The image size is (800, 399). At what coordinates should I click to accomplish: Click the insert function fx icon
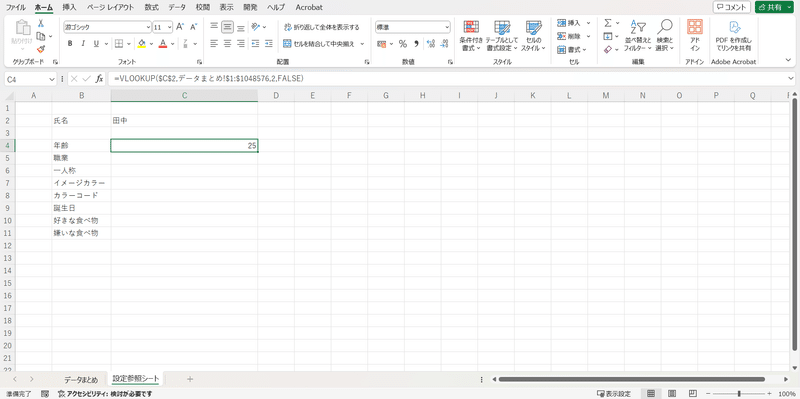pos(100,79)
